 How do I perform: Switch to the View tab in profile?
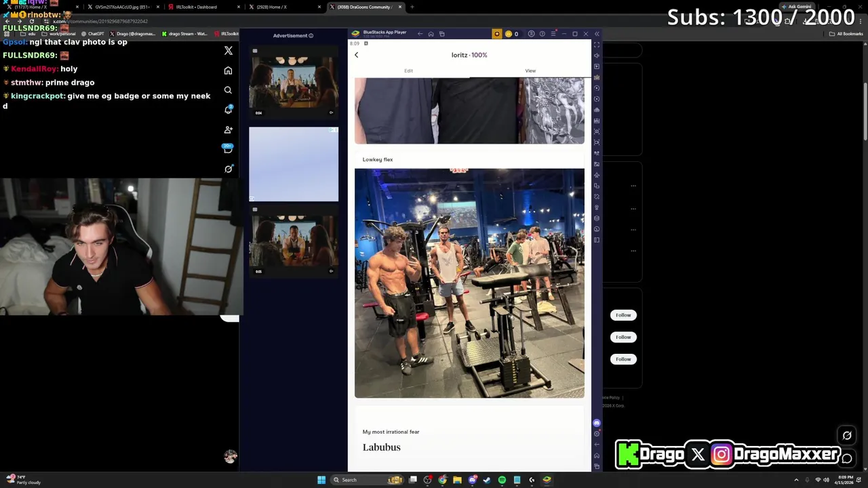pos(530,70)
